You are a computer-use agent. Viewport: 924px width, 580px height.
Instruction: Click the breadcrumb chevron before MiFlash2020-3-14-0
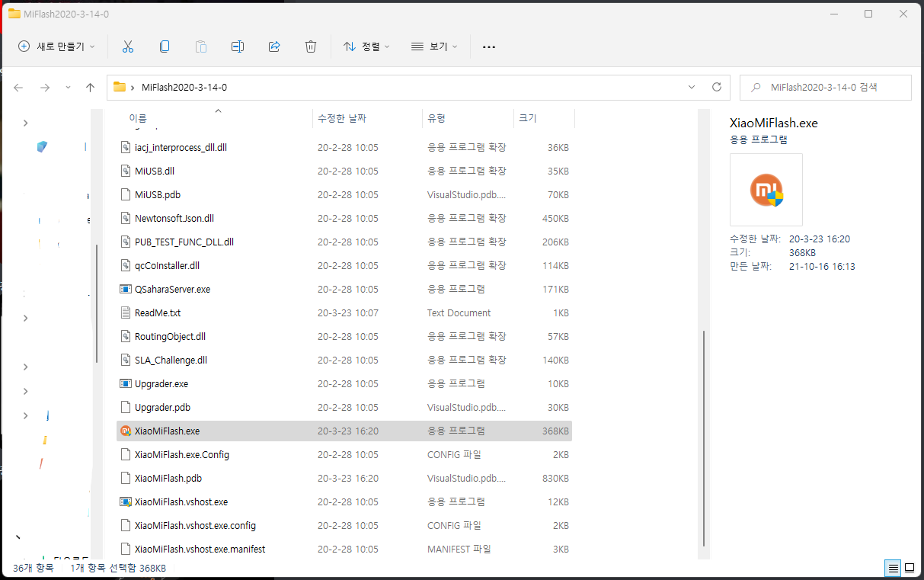click(x=133, y=88)
